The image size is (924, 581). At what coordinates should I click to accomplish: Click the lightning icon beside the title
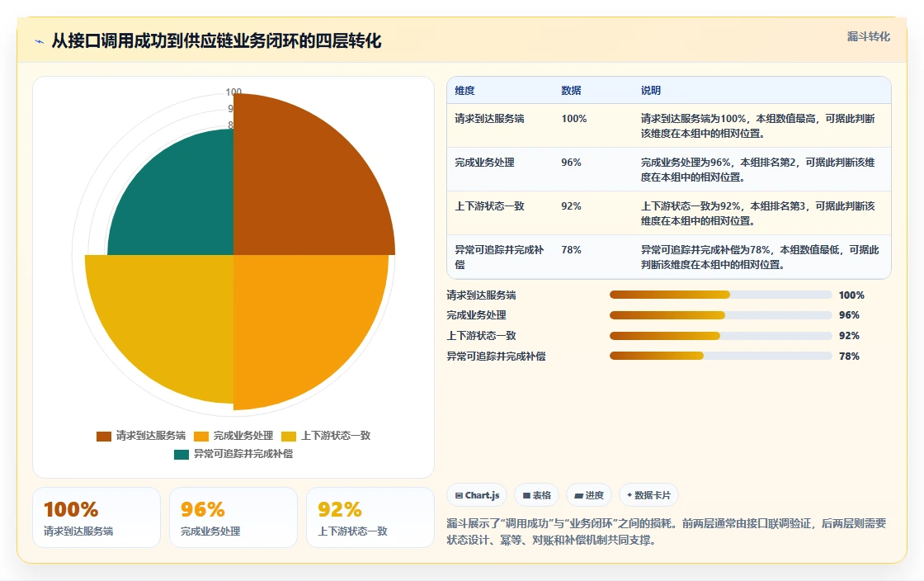(40, 41)
